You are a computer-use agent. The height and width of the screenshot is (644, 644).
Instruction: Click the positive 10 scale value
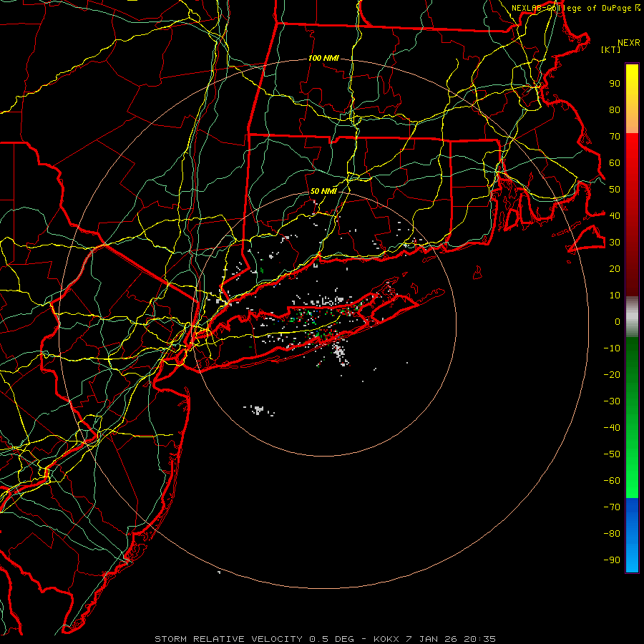615,296
